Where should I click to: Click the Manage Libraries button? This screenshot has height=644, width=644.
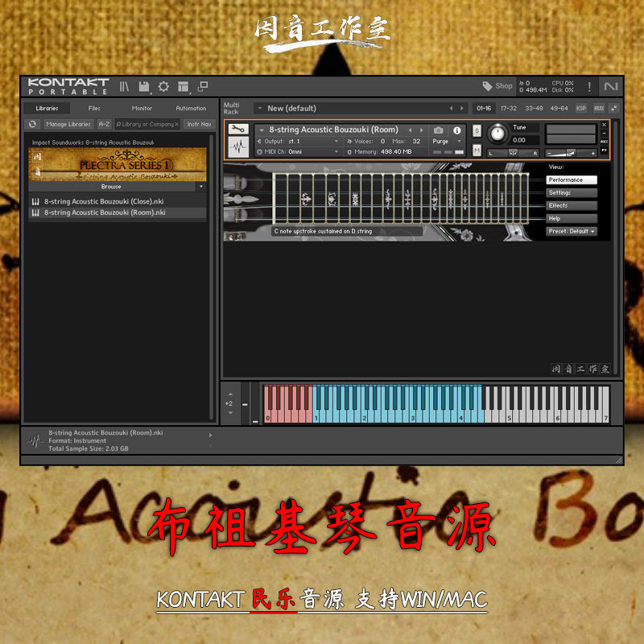[x=69, y=123]
